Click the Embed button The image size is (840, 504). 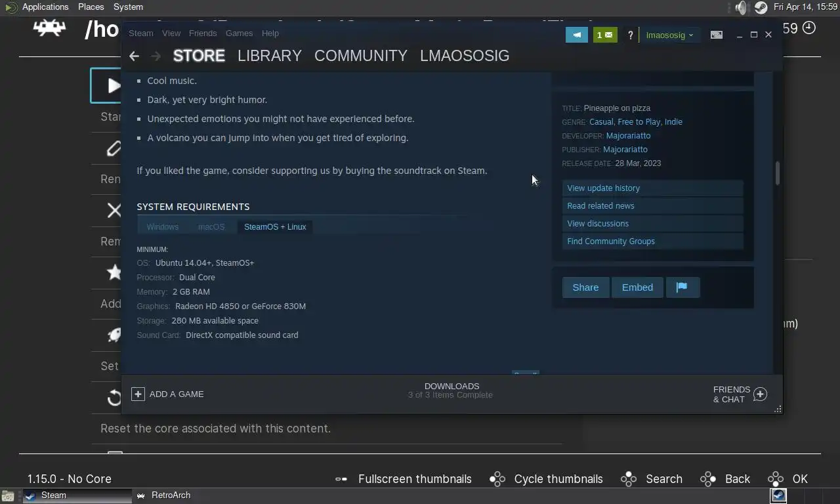tap(637, 287)
